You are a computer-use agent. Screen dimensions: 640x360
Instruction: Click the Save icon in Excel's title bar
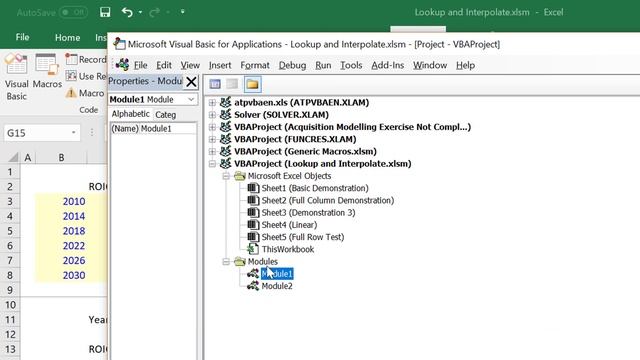click(105, 12)
